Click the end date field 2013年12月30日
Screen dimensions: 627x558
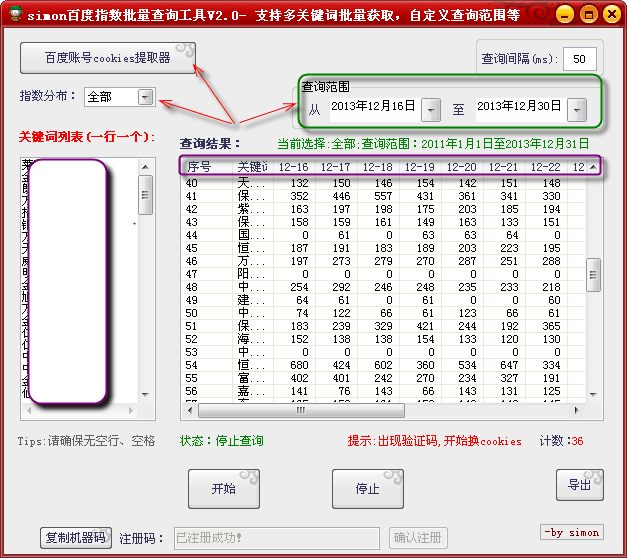521,109
